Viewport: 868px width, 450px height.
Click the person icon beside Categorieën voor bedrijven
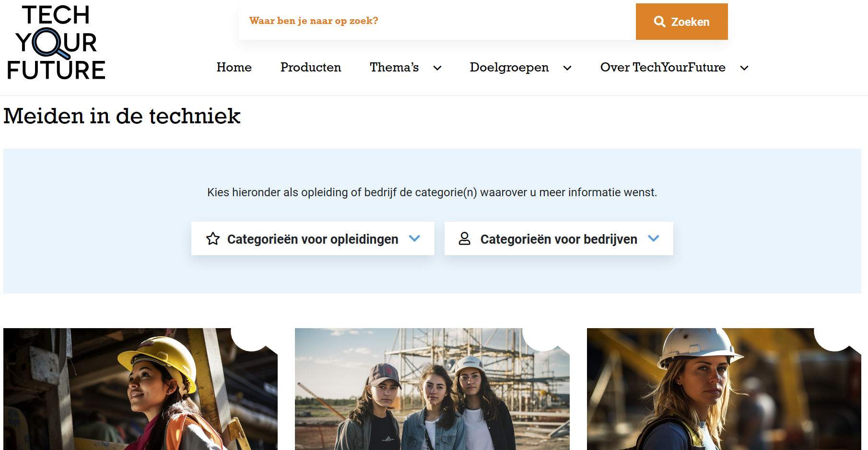[464, 238]
